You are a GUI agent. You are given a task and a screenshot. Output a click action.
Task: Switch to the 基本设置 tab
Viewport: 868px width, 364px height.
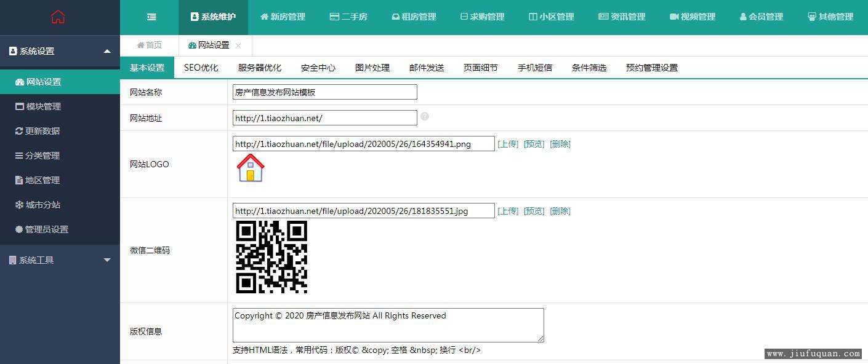click(x=147, y=68)
